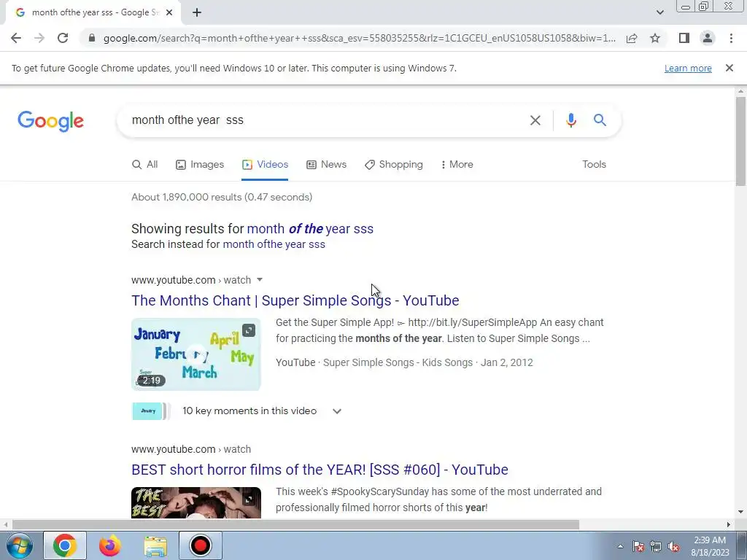Expand the Months Chant thumbnail preview icon
The image size is (747, 560).
pos(249,330)
